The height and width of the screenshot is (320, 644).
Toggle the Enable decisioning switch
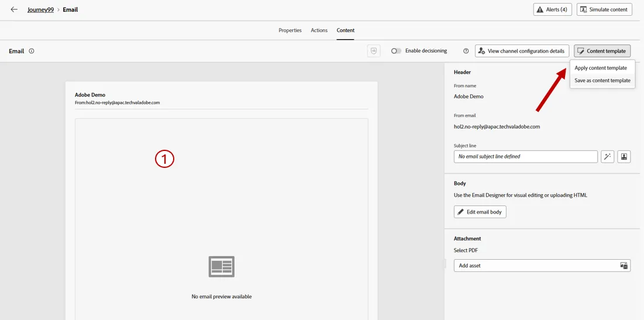[x=396, y=51]
